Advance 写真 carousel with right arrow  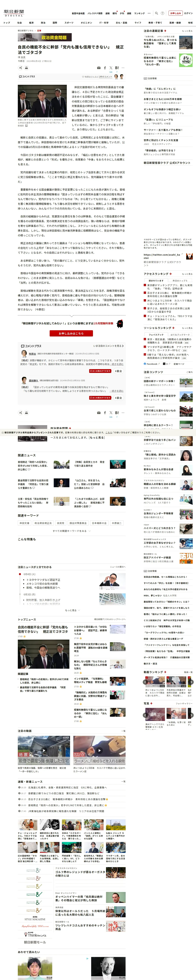(191, 715)
